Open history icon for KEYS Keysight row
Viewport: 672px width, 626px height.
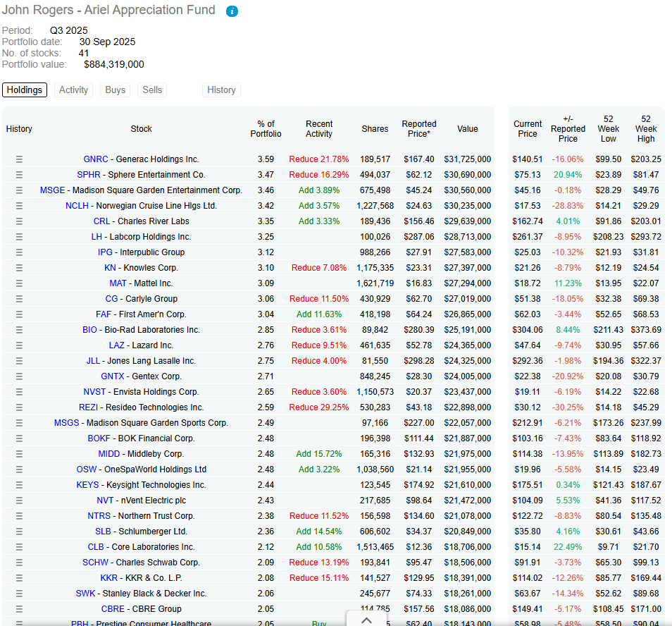point(19,485)
